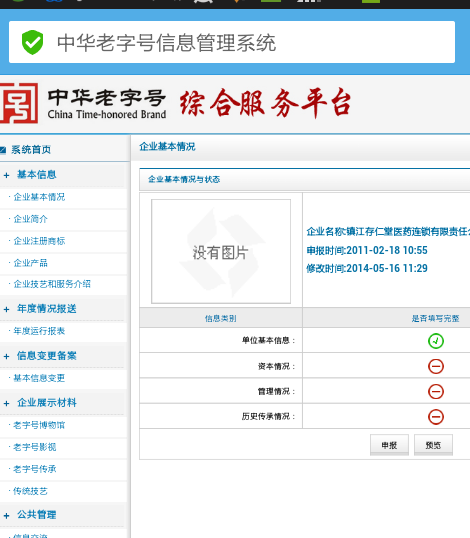Click the red incomplete icon for 历史传承情况

436,417
